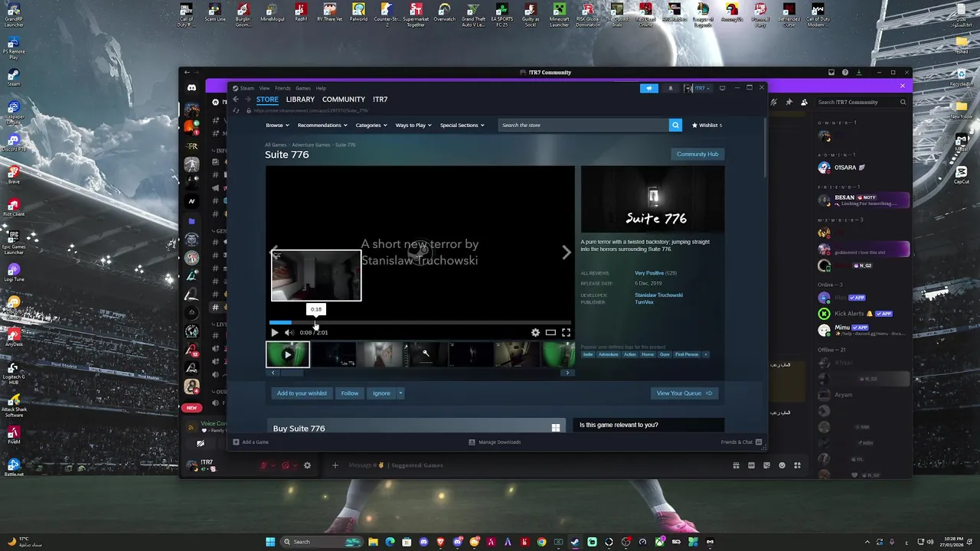Open the View menu in Steam

tap(264, 88)
